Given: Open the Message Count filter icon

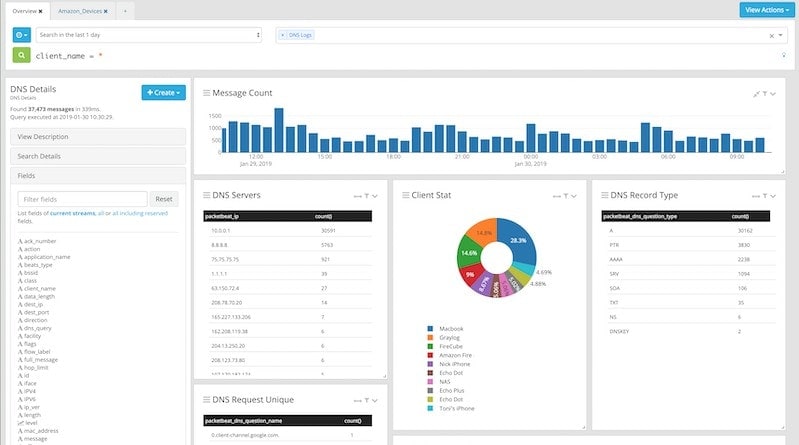Looking at the screenshot, I should click(x=764, y=94).
